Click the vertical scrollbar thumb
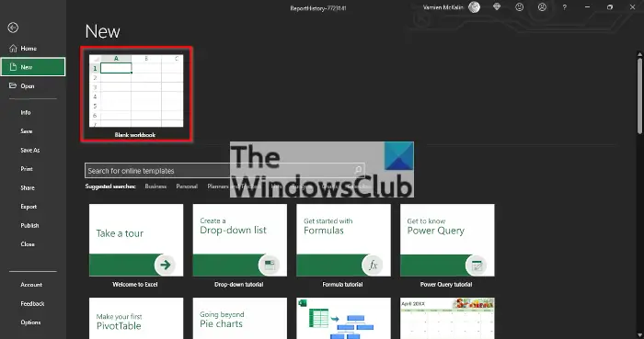644x339 pixels. [639, 96]
